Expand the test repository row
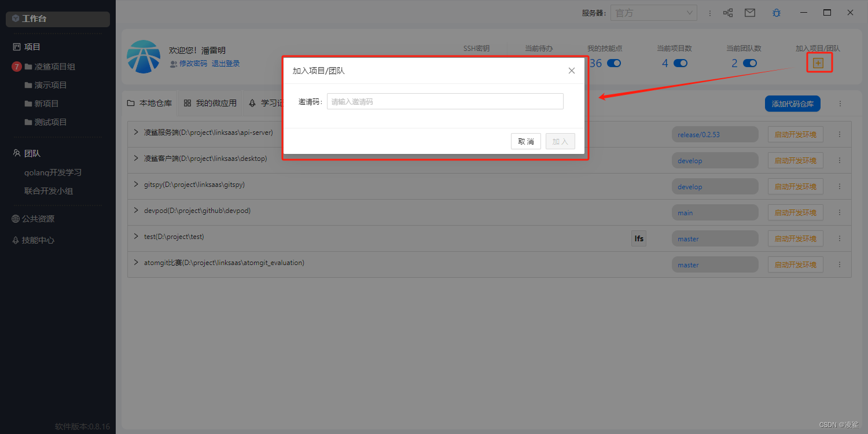 tap(136, 237)
